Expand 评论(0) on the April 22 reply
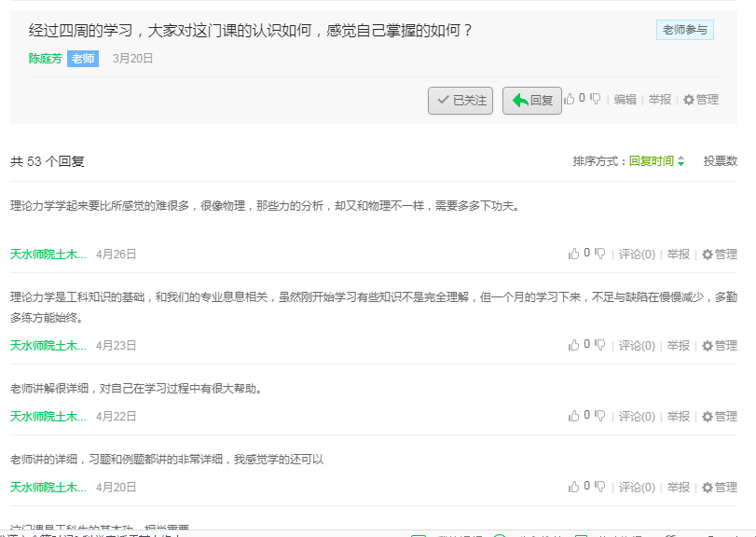756x537 pixels. click(637, 417)
